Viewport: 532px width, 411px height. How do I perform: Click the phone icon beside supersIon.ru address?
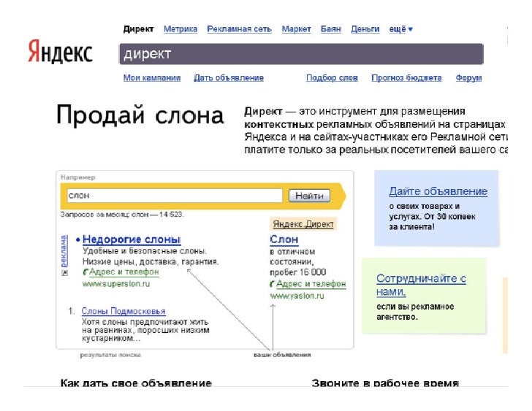coord(85,272)
